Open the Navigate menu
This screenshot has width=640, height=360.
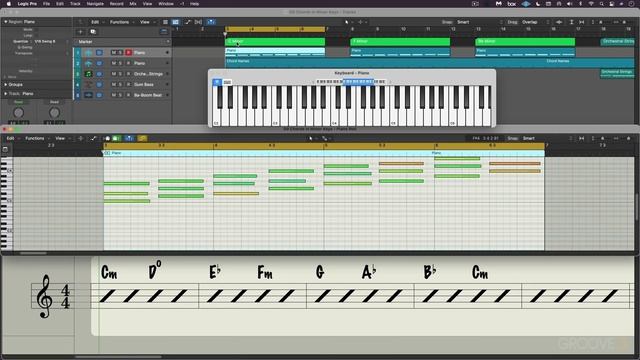pyautogui.click(x=95, y=4)
